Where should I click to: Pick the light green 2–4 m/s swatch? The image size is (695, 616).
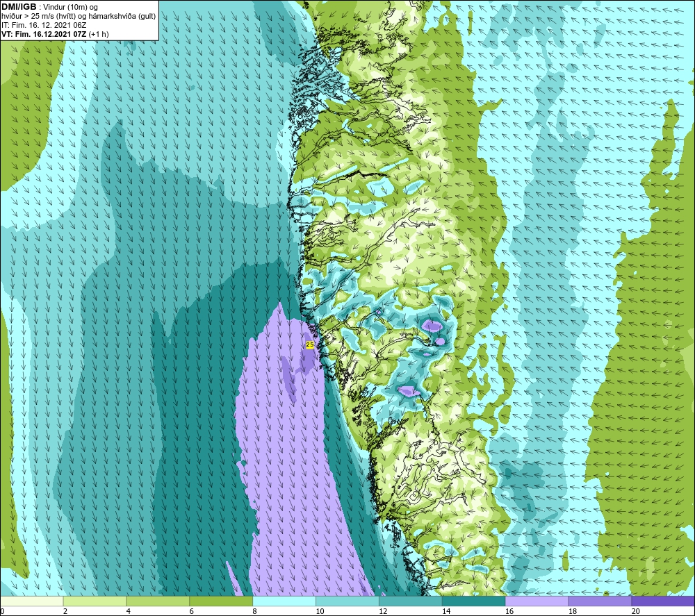pos(95,601)
